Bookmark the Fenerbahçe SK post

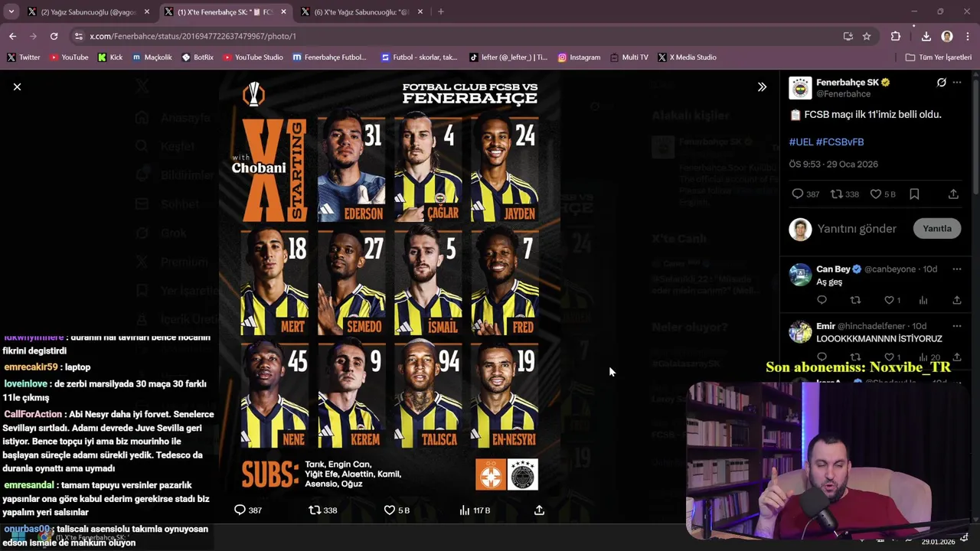pyautogui.click(x=914, y=194)
